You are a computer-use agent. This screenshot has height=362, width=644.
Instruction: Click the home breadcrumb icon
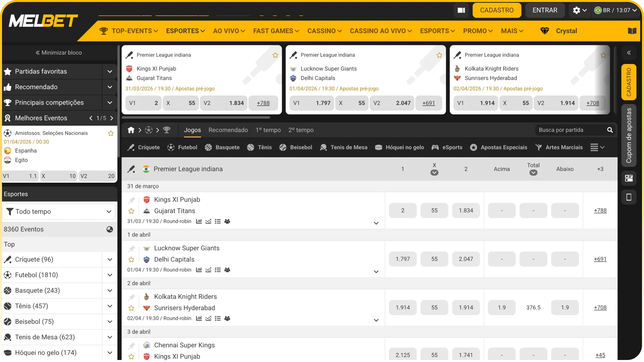point(131,130)
